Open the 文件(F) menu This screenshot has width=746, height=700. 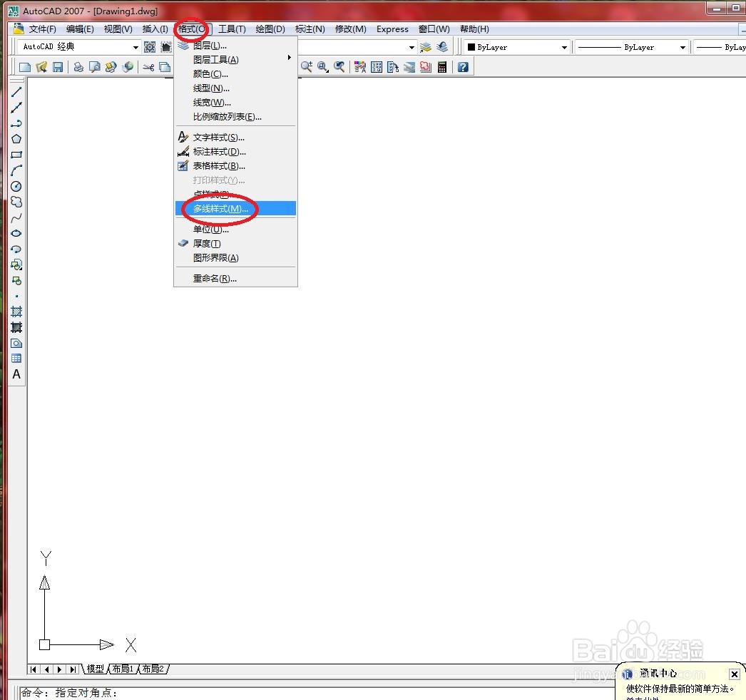click(x=42, y=29)
